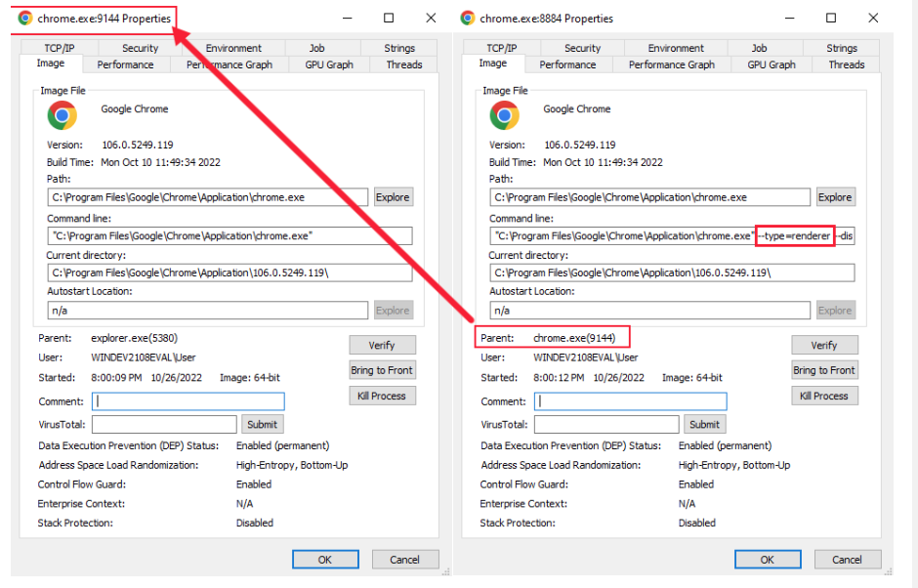Click version '106.0.5249.119' in chrome.exe:9144 window
The height and width of the screenshot is (588, 918).
[138, 145]
